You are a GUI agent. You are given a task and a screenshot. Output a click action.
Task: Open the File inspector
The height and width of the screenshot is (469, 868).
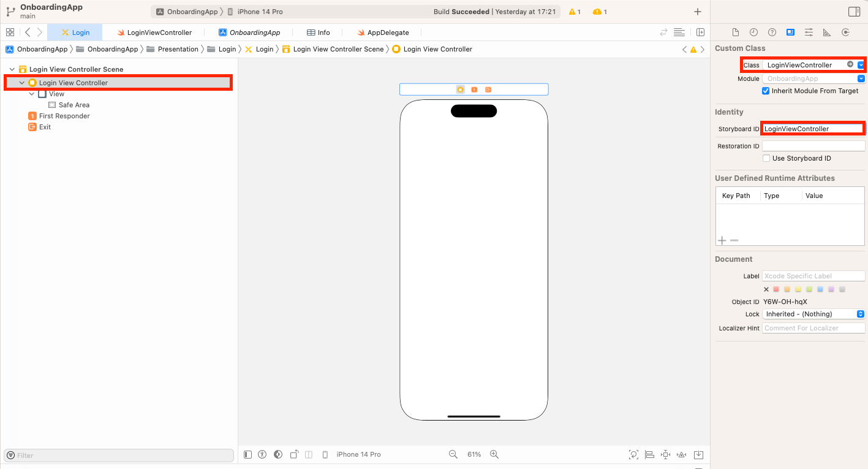[x=736, y=32]
